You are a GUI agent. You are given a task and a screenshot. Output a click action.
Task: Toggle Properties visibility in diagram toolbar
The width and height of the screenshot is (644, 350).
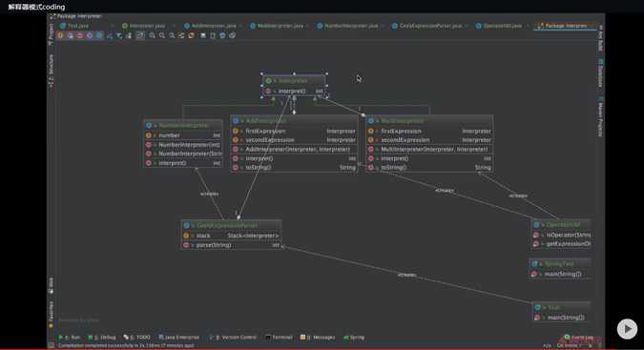point(89,35)
